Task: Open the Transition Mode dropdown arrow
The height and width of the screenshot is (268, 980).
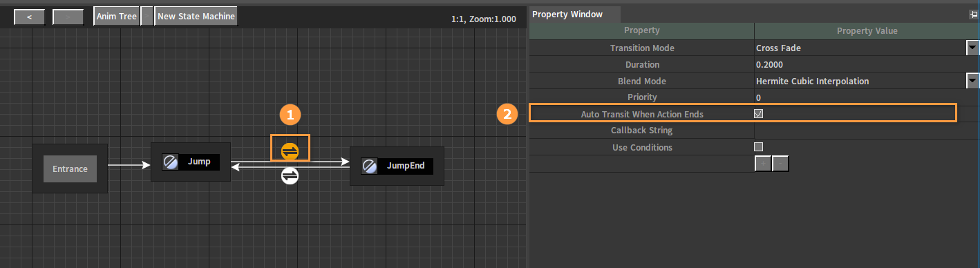Action: pos(972,48)
